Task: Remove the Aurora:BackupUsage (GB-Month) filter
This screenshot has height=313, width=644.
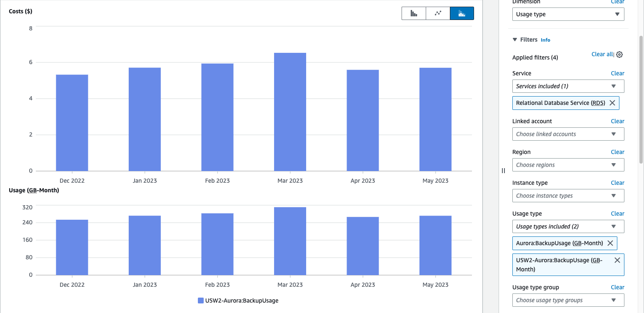Action: tap(611, 243)
